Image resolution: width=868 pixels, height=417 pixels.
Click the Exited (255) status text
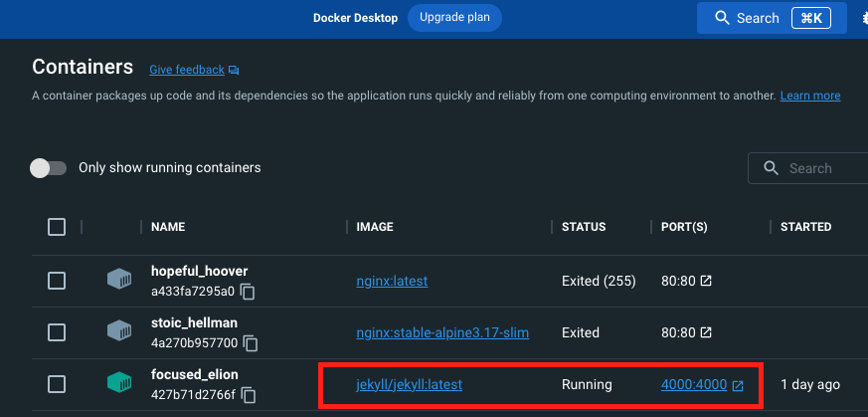coord(599,282)
